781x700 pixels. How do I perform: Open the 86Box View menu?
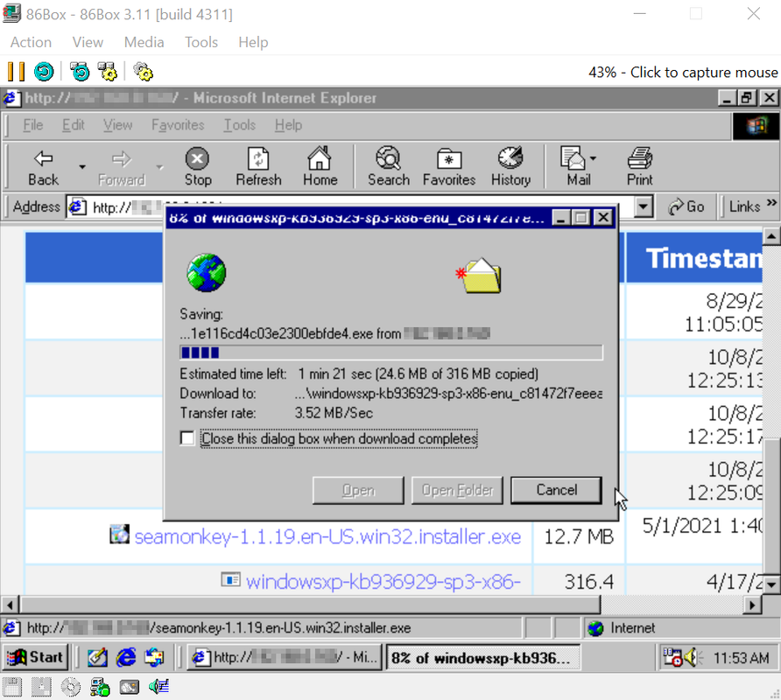88,42
